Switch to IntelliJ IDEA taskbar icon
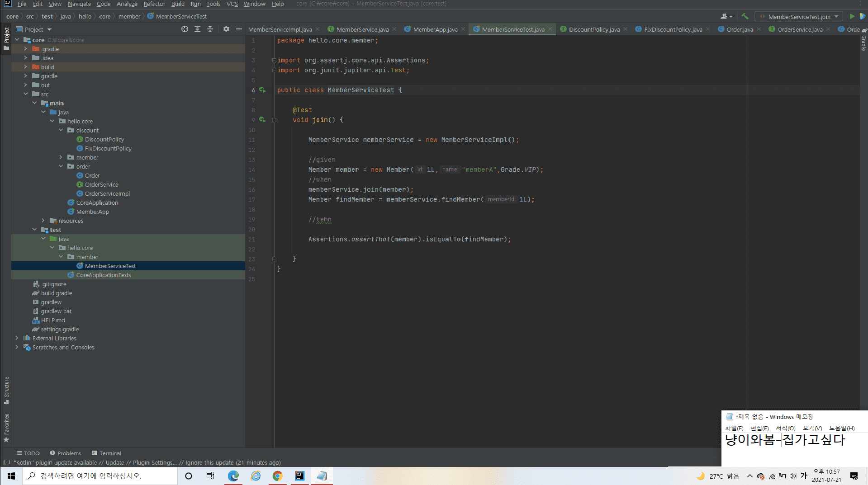Image resolution: width=868 pixels, height=485 pixels. click(299, 476)
